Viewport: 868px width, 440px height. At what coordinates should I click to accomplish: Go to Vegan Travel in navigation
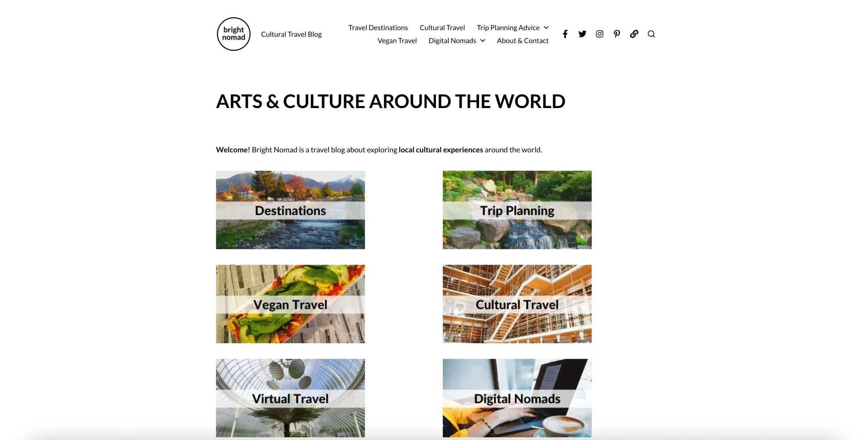pyautogui.click(x=397, y=40)
